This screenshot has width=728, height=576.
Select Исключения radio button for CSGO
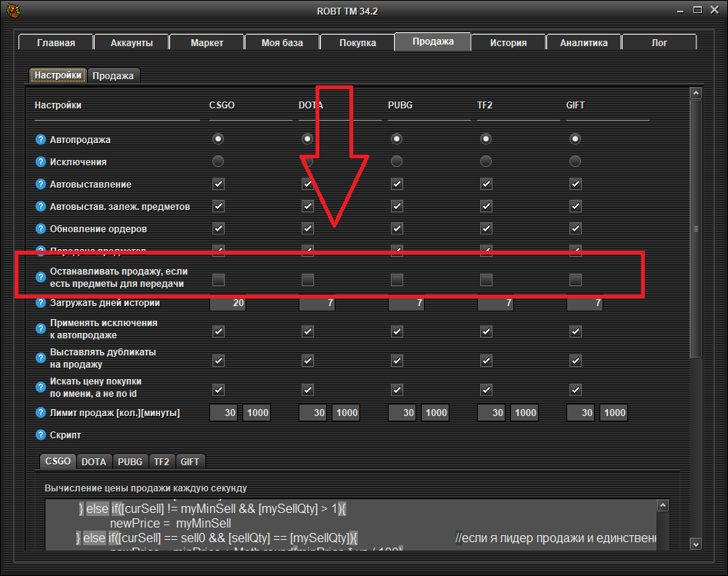(x=219, y=161)
